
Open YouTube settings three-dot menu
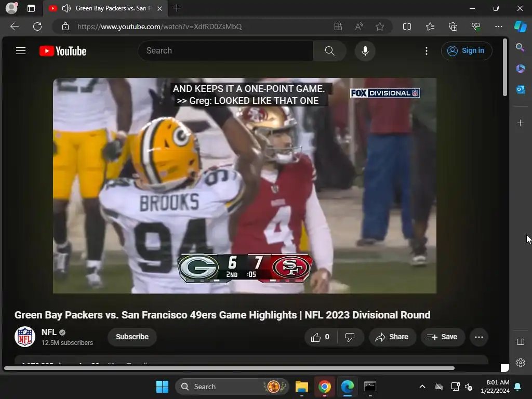pyautogui.click(x=427, y=51)
